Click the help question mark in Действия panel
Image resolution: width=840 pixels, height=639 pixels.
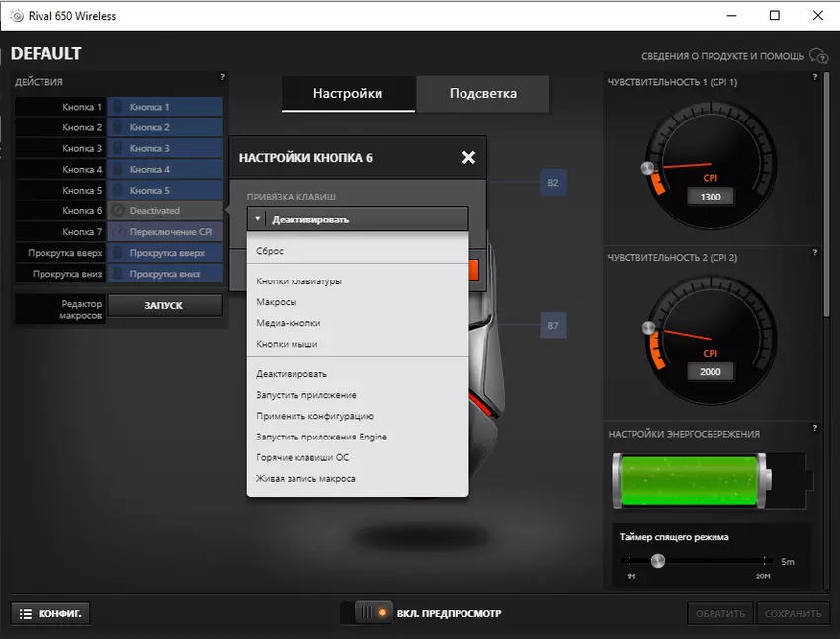coord(222,76)
